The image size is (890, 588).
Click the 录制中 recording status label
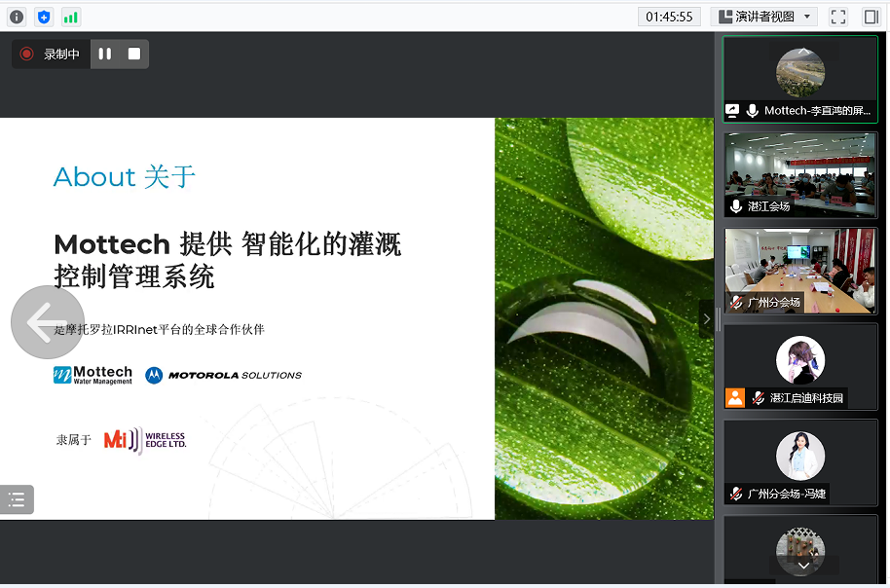point(62,54)
